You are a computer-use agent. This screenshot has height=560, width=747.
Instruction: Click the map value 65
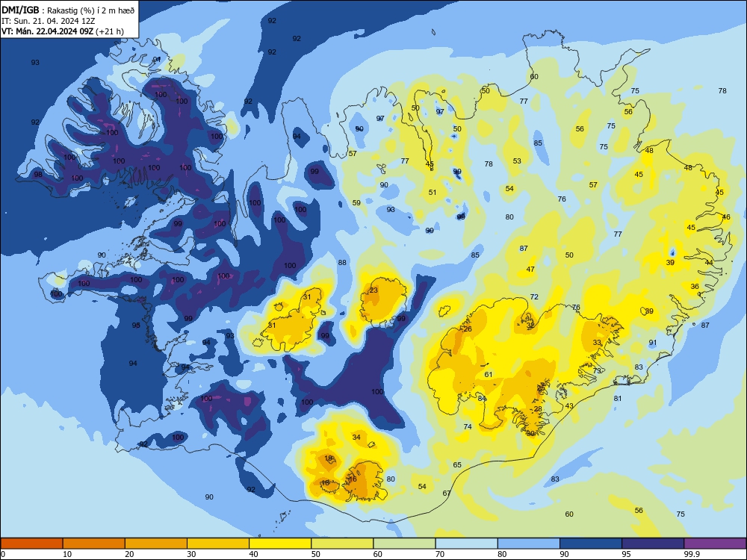(457, 464)
